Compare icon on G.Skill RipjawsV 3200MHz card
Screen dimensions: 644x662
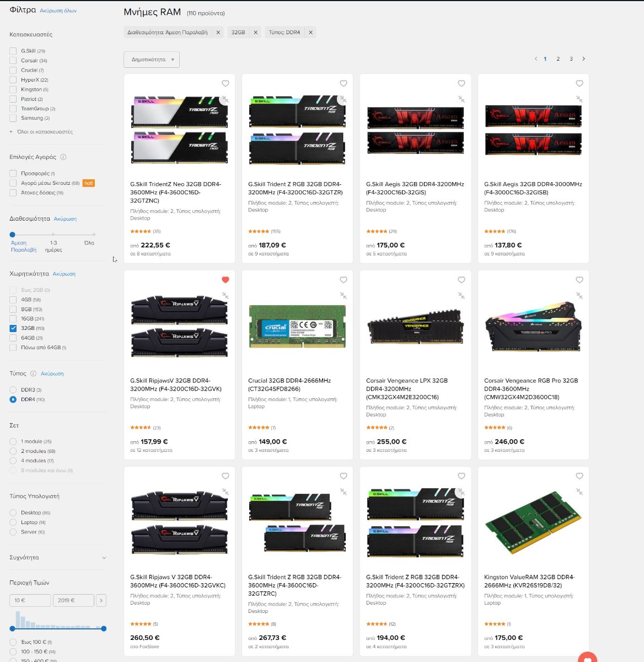(x=226, y=296)
